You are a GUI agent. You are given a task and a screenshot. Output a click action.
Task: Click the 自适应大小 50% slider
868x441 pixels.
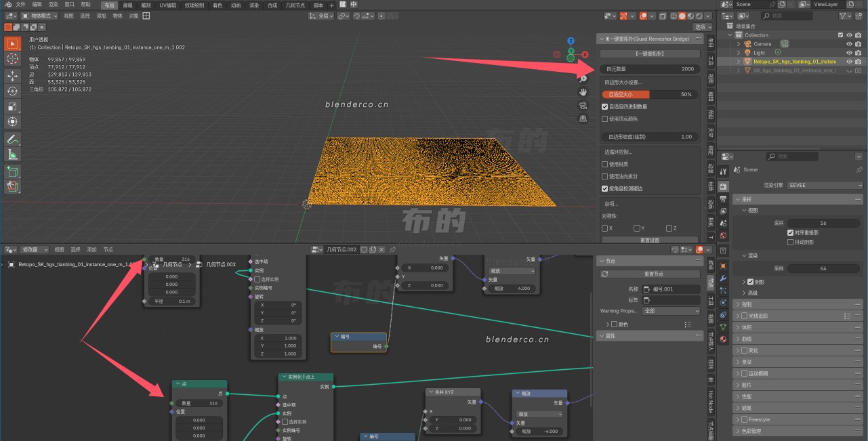[650, 94]
